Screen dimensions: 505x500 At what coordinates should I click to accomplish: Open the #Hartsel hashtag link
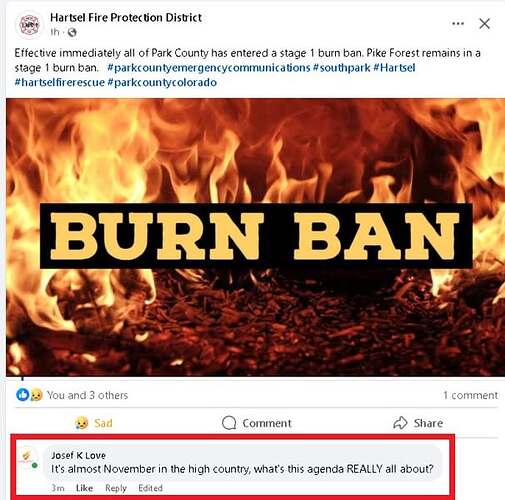[x=394, y=68]
